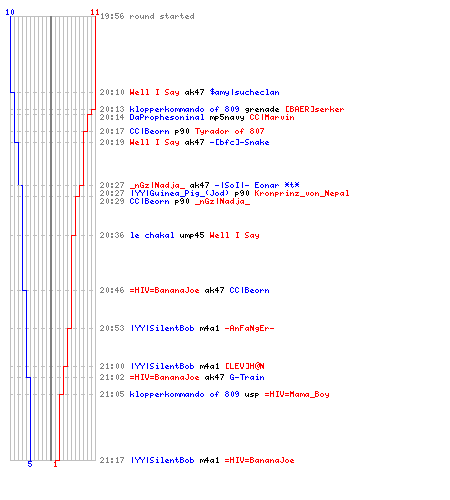Click le chakal at 20:36
This screenshot has height=500, width=450.
[x=152, y=235]
